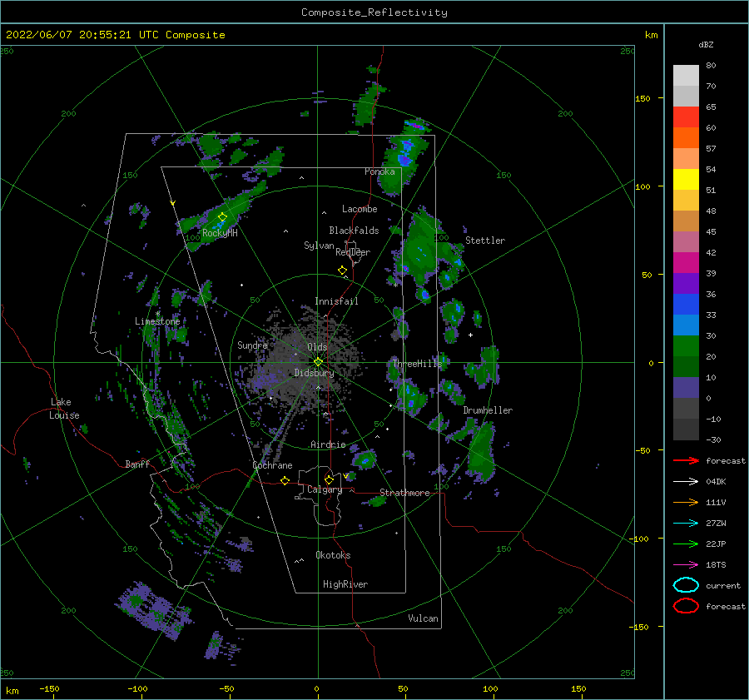
Task: Click the white 04DK arrow icon
Action: pyautogui.click(x=686, y=482)
